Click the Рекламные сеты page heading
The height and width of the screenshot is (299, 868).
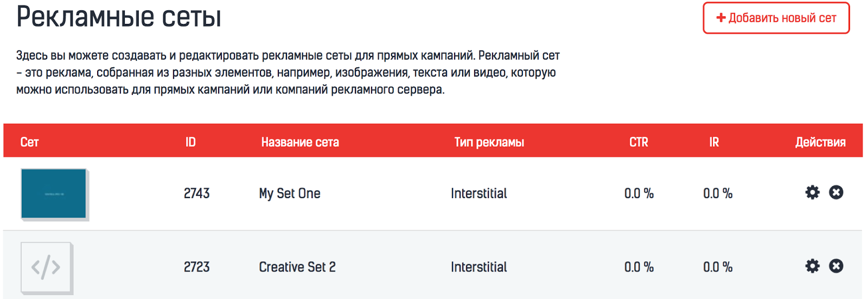tap(119, 17)
